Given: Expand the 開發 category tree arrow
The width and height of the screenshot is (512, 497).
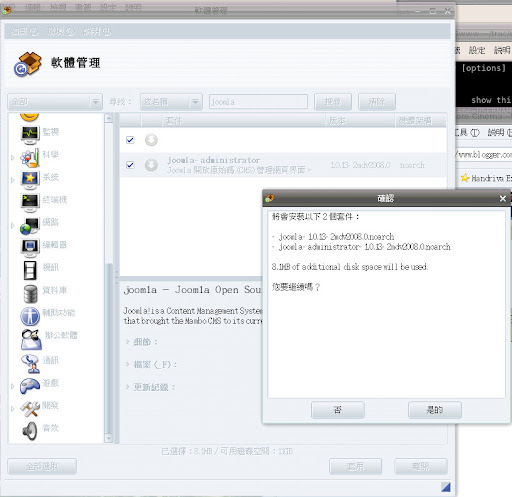Looking at the screenshot, I should coord(13,409).
